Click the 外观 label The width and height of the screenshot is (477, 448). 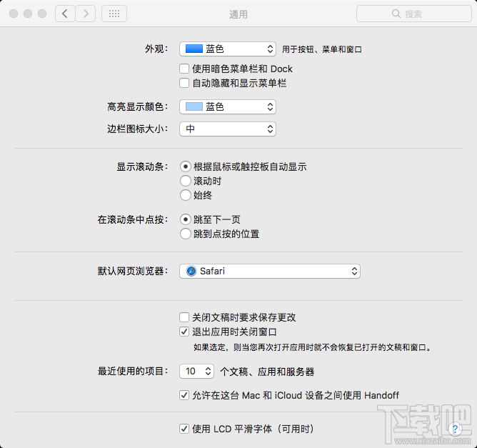(x=156, y=49)
